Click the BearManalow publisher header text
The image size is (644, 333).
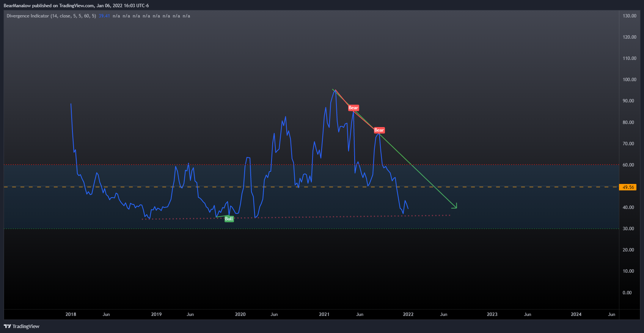pos(76,6)
